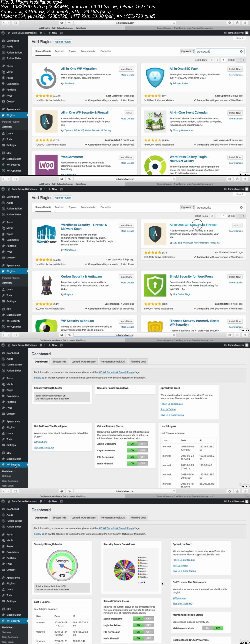Toggle File Permission switch in the third frame
250x644 pixels.
(137, 457)
